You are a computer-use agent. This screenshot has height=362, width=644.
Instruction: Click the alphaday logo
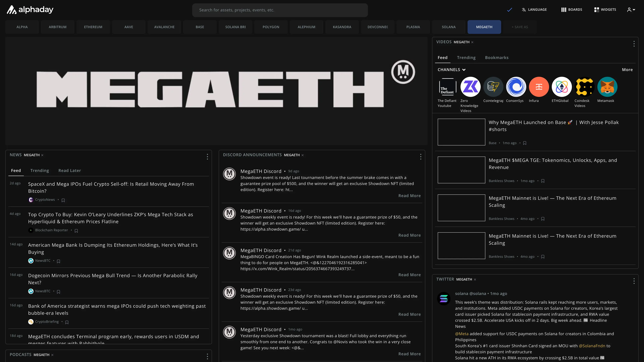pos(30,10)
